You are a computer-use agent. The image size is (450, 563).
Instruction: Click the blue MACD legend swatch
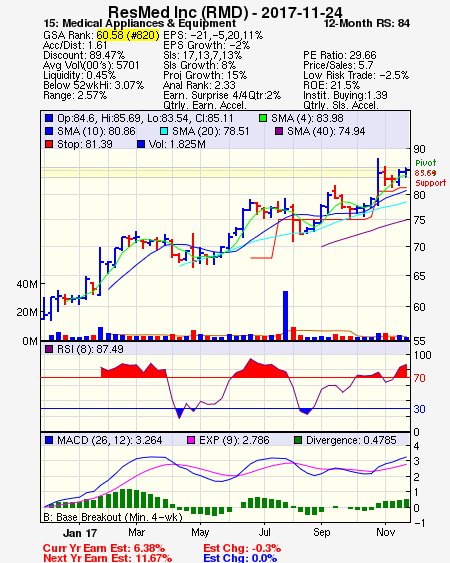[49, 440]
